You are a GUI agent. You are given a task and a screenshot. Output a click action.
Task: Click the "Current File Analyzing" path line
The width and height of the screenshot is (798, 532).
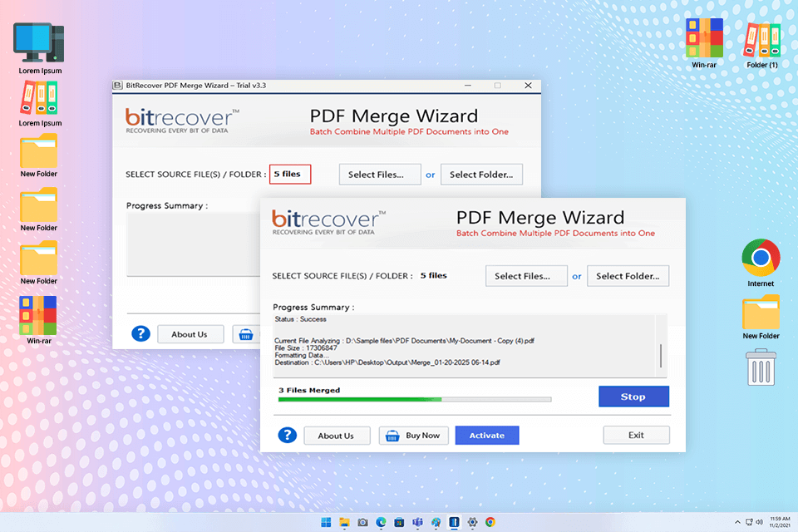tap(404, 341)
